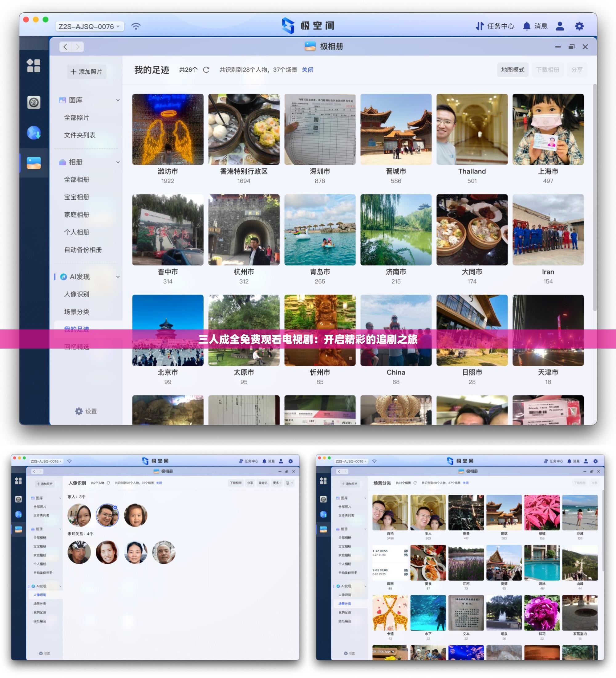
Task: Click the refresh icon beside 共26个
Action: coord(206,70)
